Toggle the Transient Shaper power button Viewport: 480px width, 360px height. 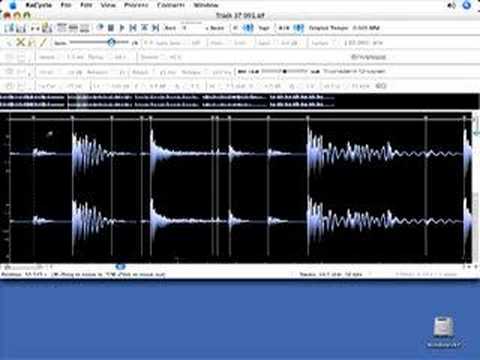coord(9,71)
